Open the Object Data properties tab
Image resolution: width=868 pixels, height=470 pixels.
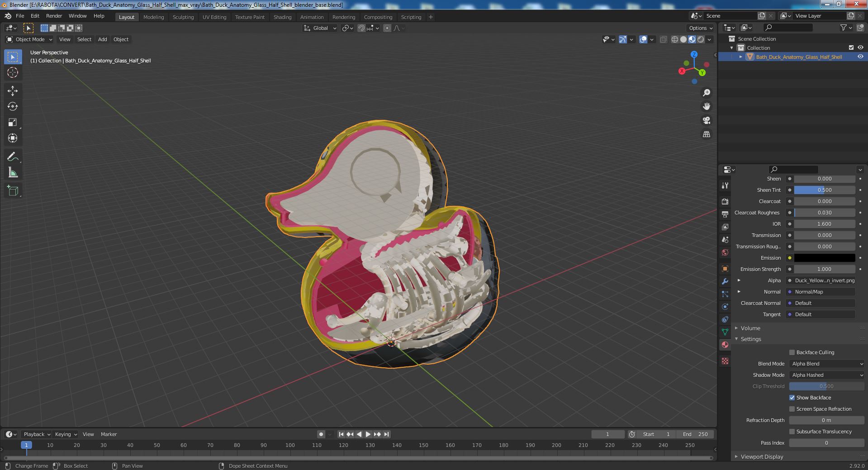pyautogui.click(x=725, y=332)
